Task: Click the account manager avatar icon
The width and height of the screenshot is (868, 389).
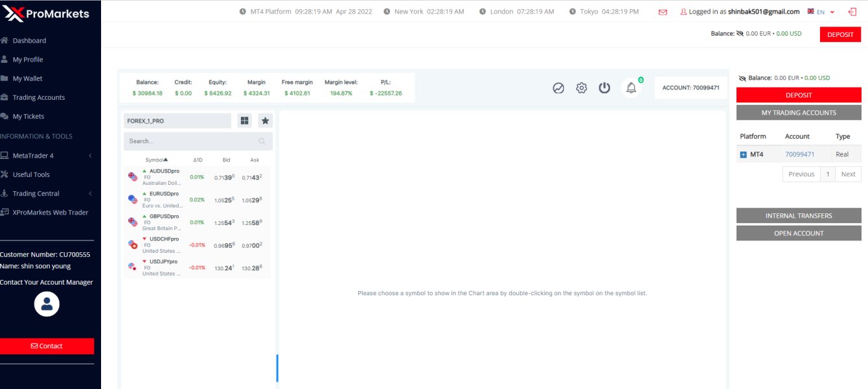Action: 47,304
